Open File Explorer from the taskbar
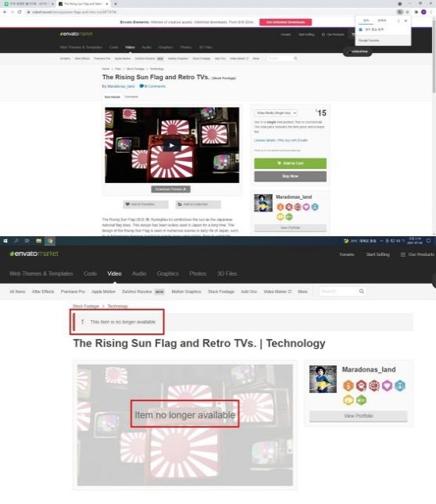This screenshot has height=504, width=436. click(x=39, y=241)
